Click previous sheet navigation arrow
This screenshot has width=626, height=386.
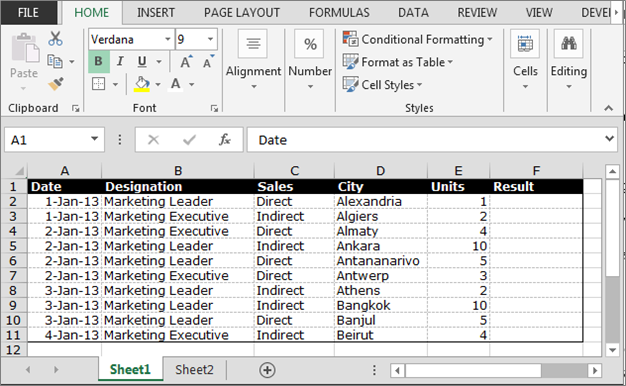pos(28,370)
